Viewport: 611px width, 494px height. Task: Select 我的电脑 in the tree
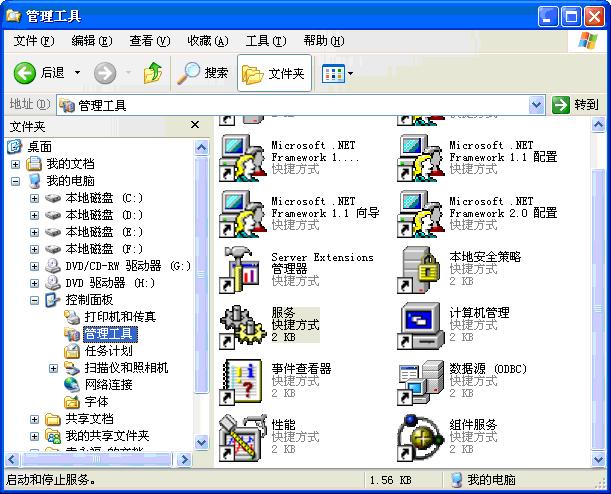[x=71, y=181]
